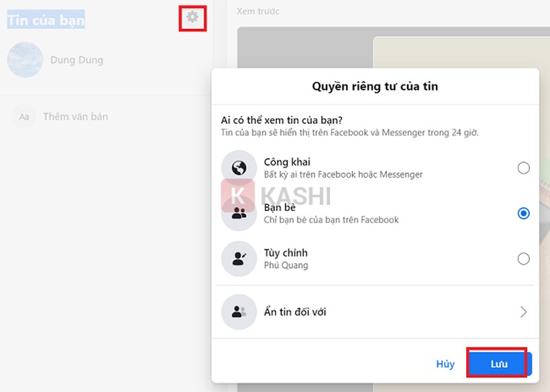Open the Ẩn tin đối với row
The height and width of the screenshot is (392, 550).
coord(375,312)
